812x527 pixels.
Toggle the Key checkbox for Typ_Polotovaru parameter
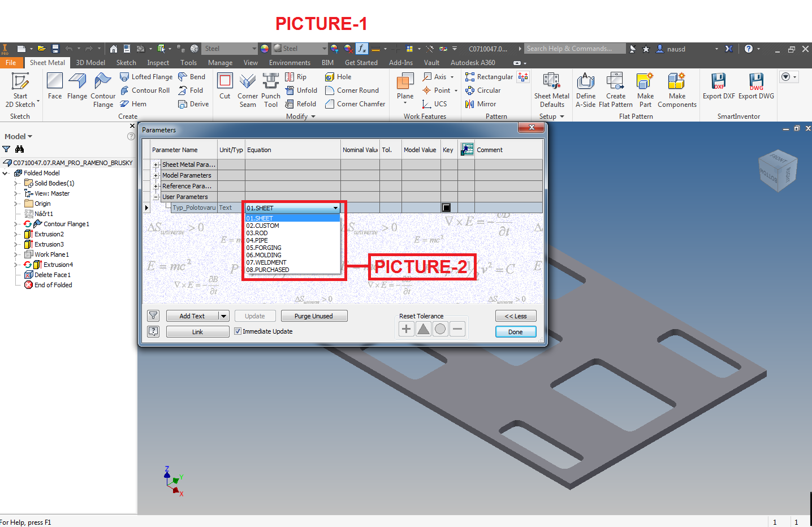(446, 208)
